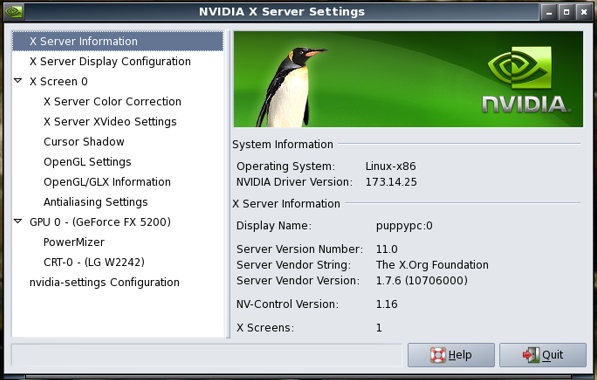Click the 'NV-Control Version:' label
Image resolution: width=597 pixels, height=380 pixels.
point(287,304)
